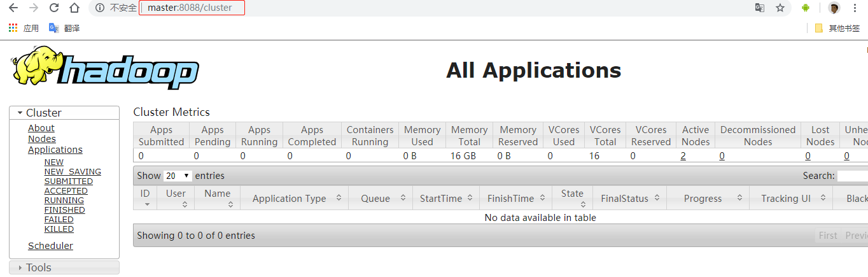
Task: Click the All Applications page heading
Action: coord(533,70)
